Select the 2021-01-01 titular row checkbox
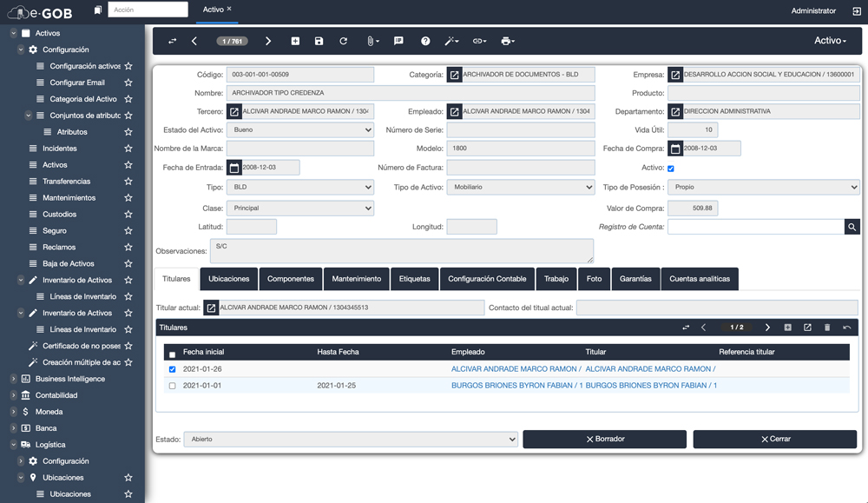The image size is (868, 503). (172, 386)
